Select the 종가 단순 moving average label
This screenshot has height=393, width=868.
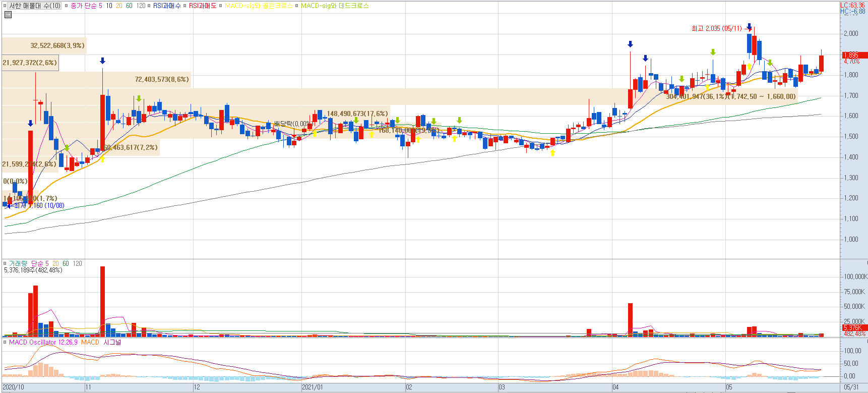click(x=83, y=6)
